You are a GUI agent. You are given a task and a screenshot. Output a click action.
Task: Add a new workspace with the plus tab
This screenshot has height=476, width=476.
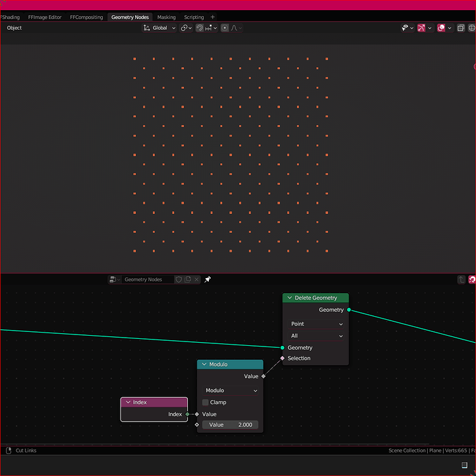pos(213,17)
